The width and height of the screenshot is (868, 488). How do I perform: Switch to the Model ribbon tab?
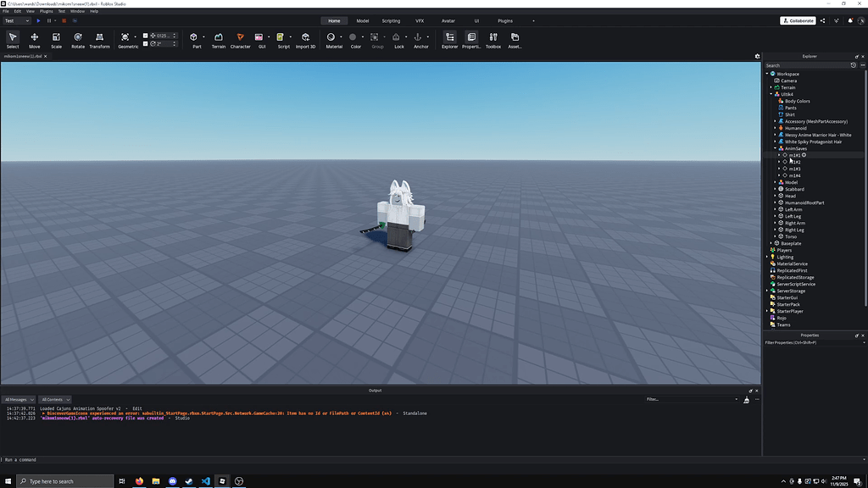tap(362, 19)
